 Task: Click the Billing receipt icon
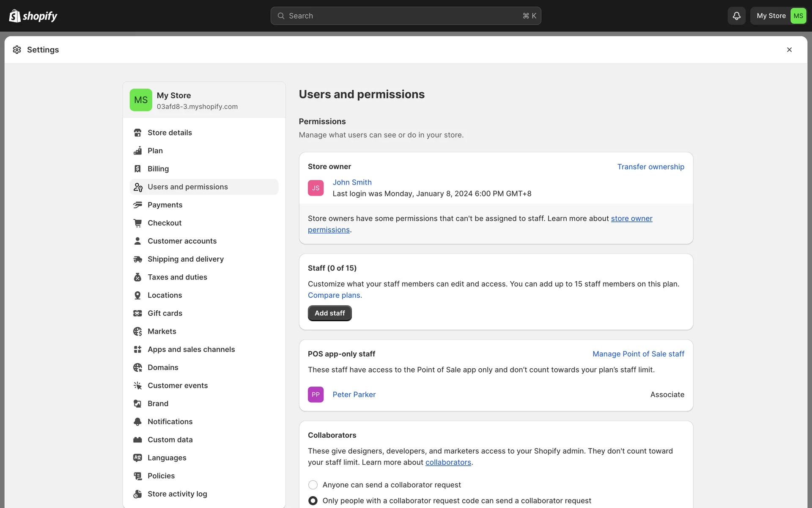[137, 168]
